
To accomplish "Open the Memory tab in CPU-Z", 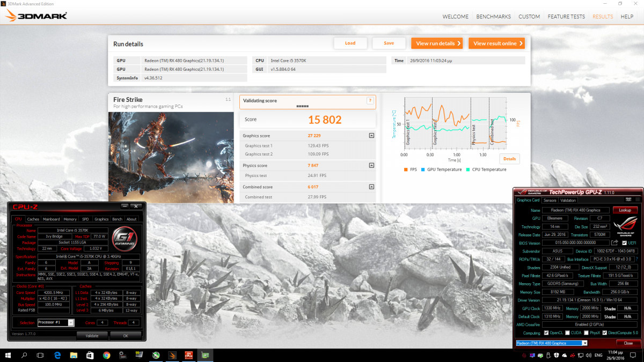I will click(70, 219).
